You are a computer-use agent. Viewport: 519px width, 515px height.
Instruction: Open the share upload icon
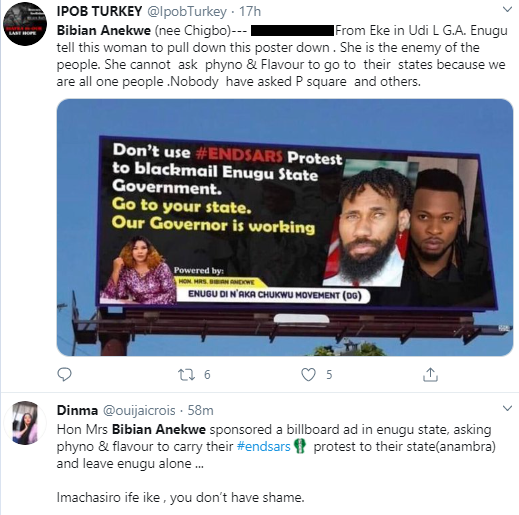[430, 374]
